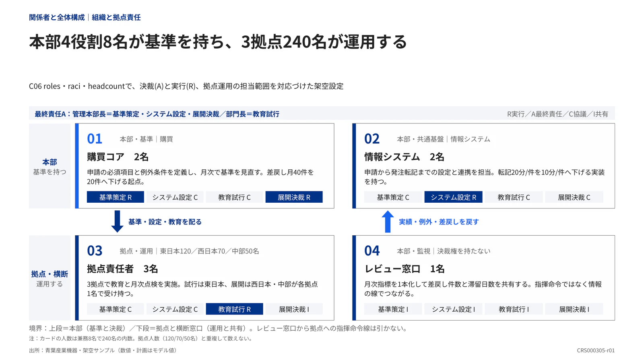Image resolution: width=644 pixels, height=362 pixels.
Task: Click the document ID CRS000305-r01
Action: click(596, 350)
